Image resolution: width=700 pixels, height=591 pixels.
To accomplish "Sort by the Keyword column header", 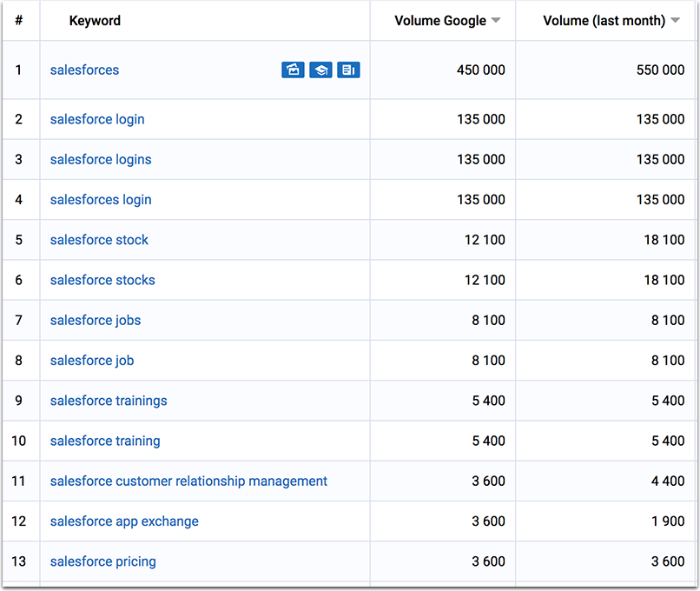I will click(95, 21).
